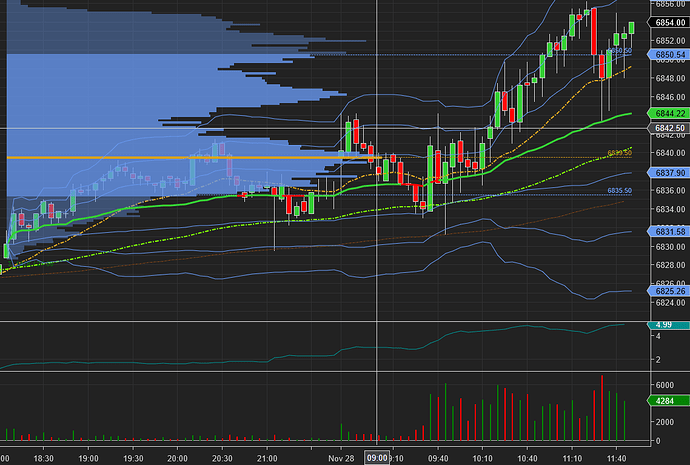Click the 6837.90 band price tag

pyautogui.click(x=665, y=173)
